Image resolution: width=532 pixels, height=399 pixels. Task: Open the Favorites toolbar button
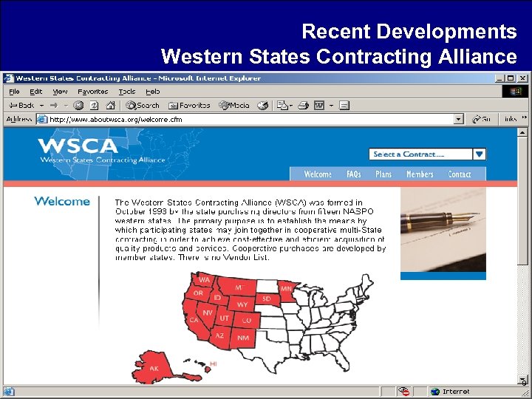coord(189,106)
